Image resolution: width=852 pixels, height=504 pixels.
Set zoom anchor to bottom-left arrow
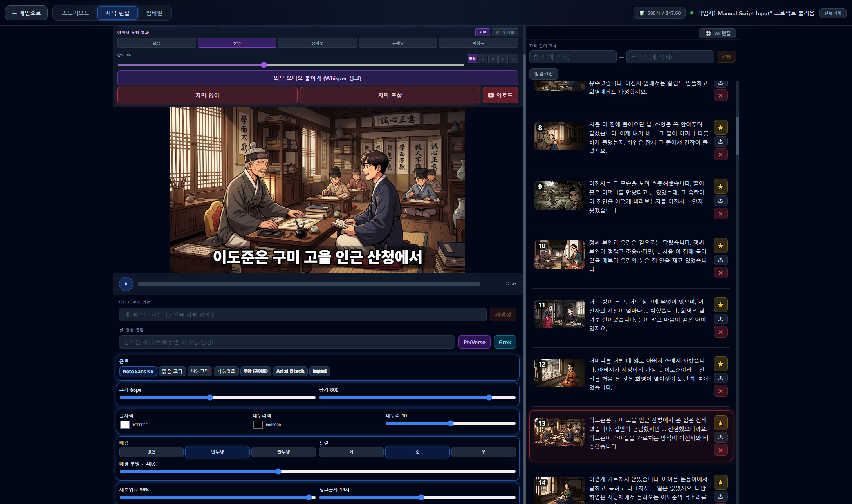[503, 59]
